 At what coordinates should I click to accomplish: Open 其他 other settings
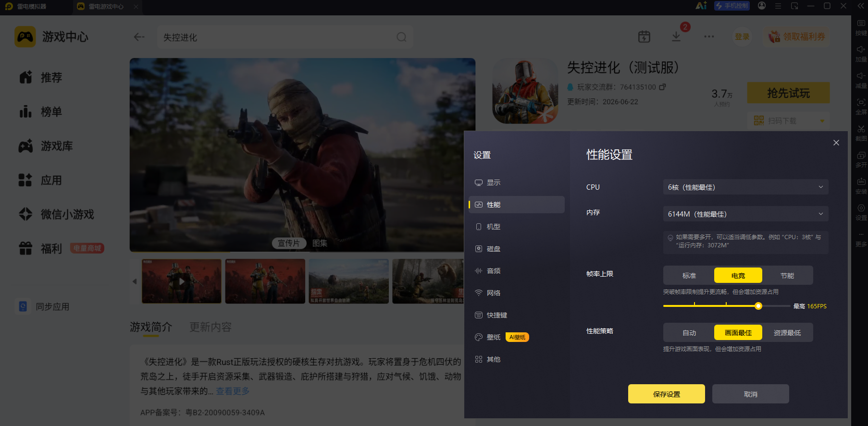(x=516, y=359)
